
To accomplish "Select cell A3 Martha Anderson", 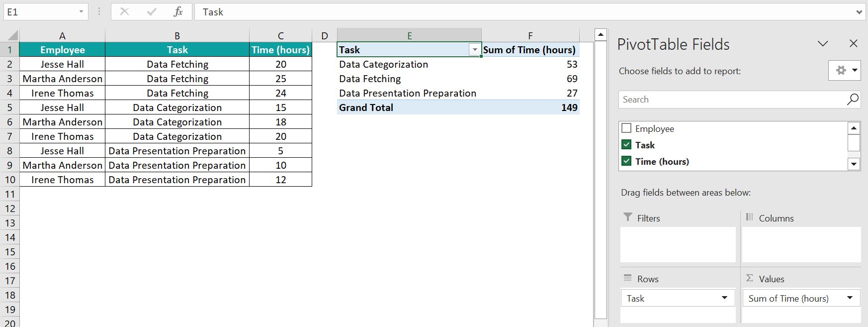I will pyautogui.click(x=62, y=79).
